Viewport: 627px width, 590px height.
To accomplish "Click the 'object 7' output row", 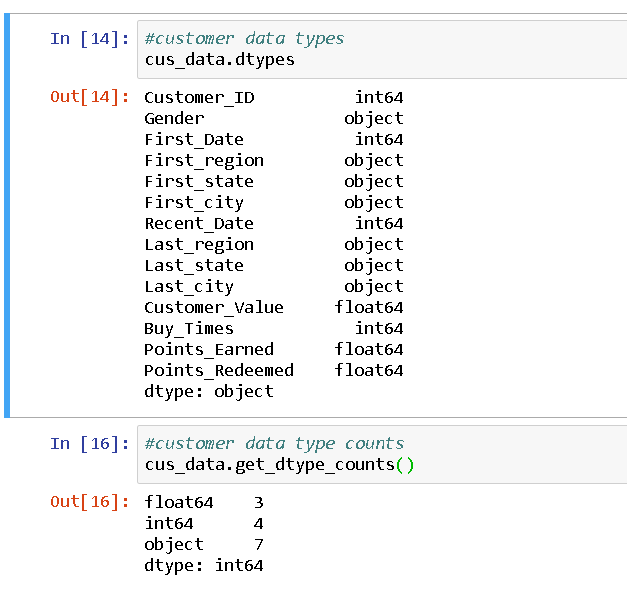I will pos(204,545).
